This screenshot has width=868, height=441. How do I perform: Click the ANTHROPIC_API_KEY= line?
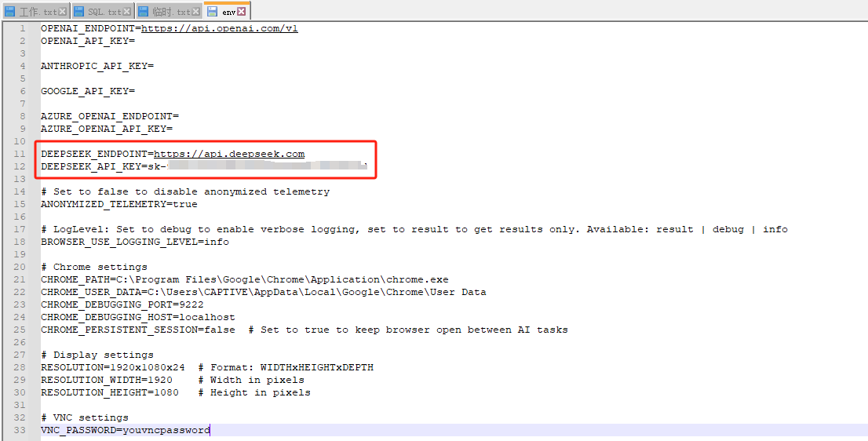[97, 66]
